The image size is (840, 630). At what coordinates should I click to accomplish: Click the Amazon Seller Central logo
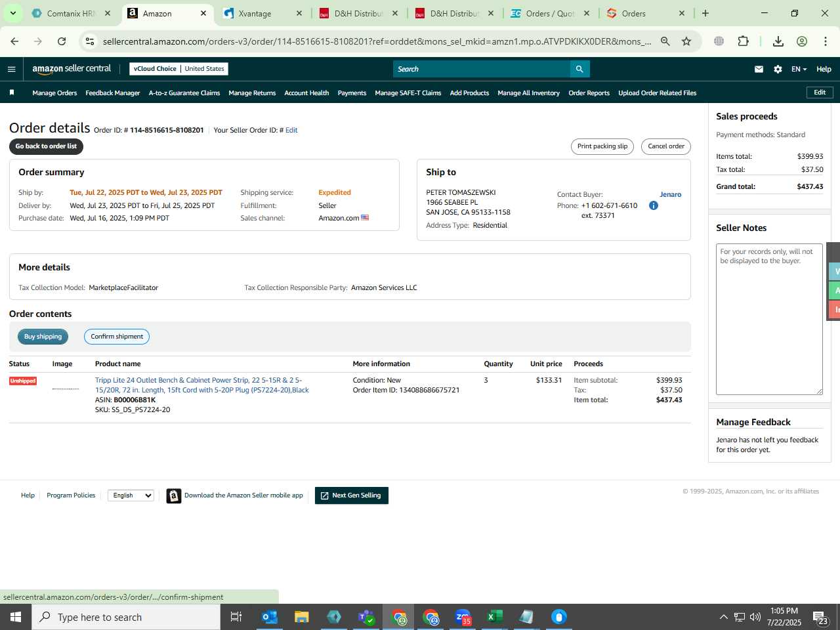point(72,69)
